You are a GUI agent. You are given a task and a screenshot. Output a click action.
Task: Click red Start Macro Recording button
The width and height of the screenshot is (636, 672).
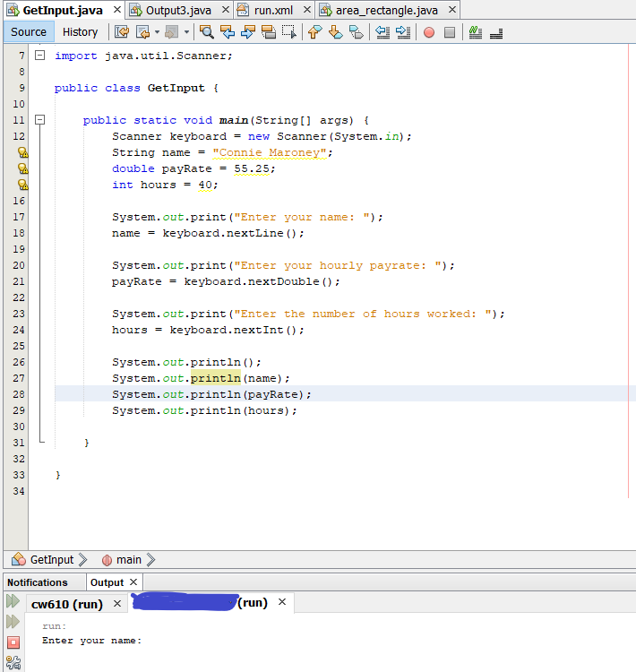coord(429,32)
